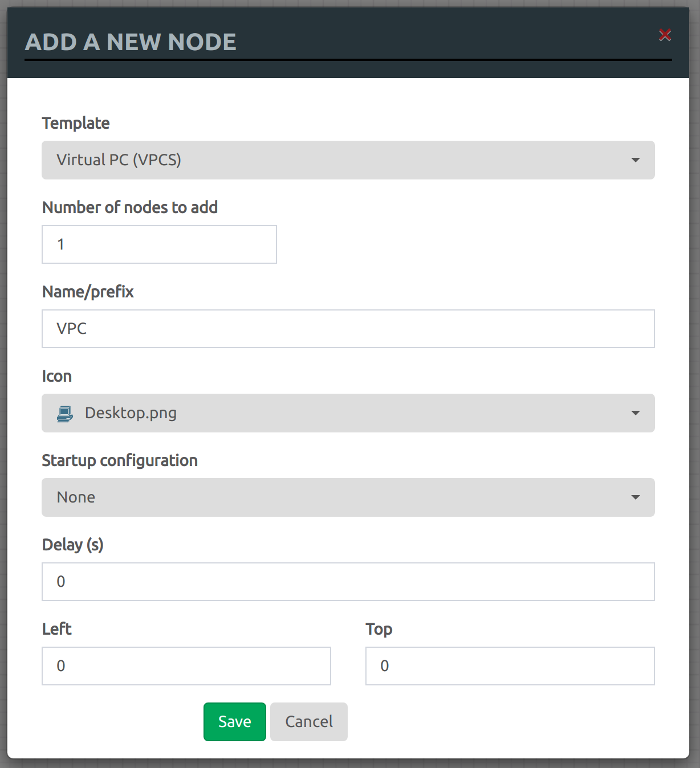This screenshot has height=768, width=700.
Task: Cancel adding a new node
Action: point(308,721)
